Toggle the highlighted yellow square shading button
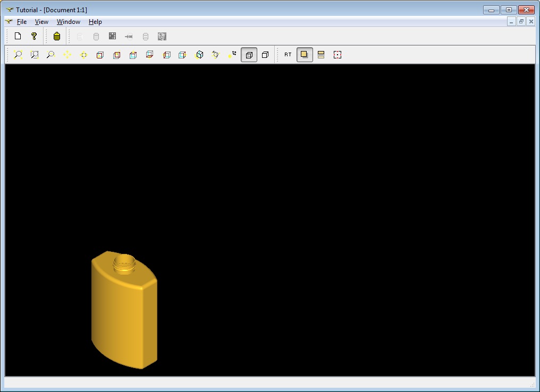Image resolution: width=540 pixels, height=392 pixels. pyautogui.click(x=305, y=55)
